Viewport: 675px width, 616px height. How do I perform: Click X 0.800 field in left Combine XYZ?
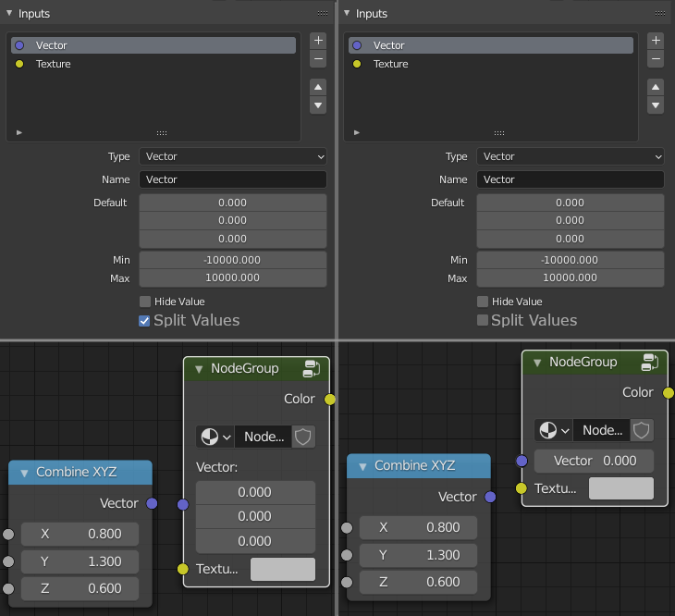pos(80,535)
